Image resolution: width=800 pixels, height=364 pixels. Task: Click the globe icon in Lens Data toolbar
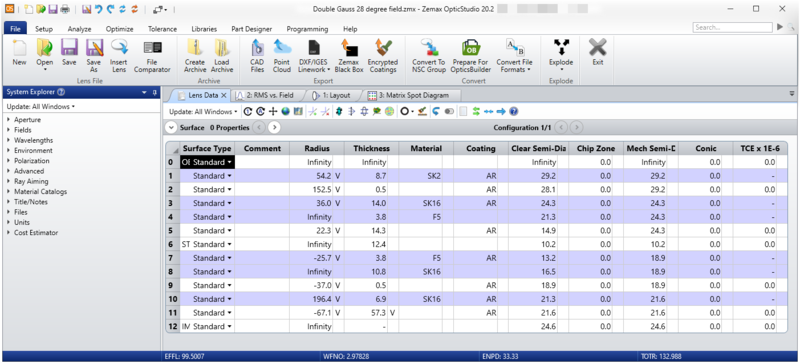pos(286,111)
